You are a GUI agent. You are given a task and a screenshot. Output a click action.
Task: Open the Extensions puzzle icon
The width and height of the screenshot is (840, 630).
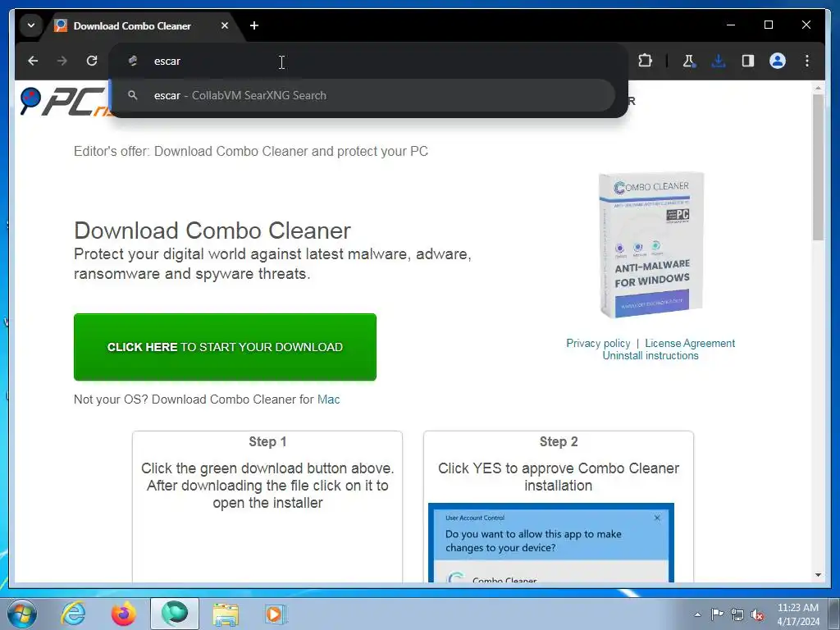coord(646,61)
